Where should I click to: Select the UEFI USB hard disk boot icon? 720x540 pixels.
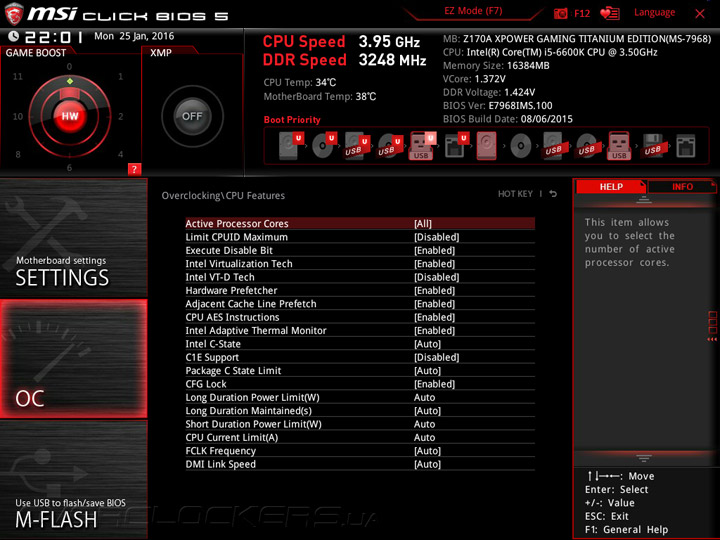tap(356, 146)
